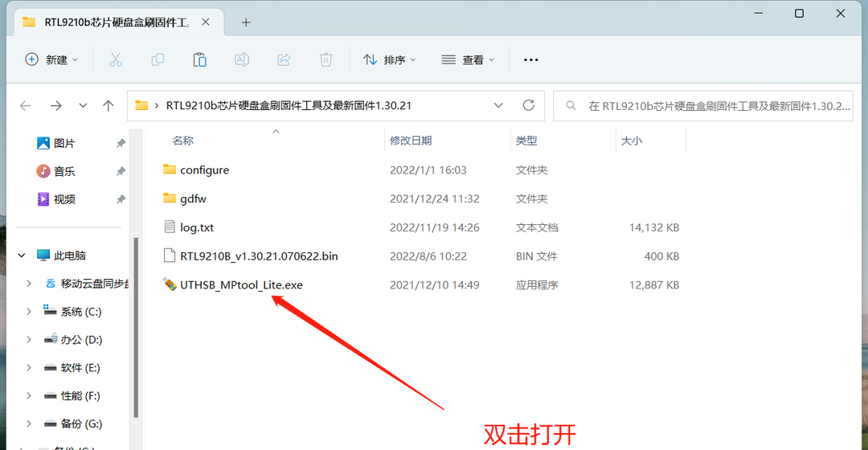Click log.txt modified date 2022/11/19 14:26

click(x=435, y=227)
